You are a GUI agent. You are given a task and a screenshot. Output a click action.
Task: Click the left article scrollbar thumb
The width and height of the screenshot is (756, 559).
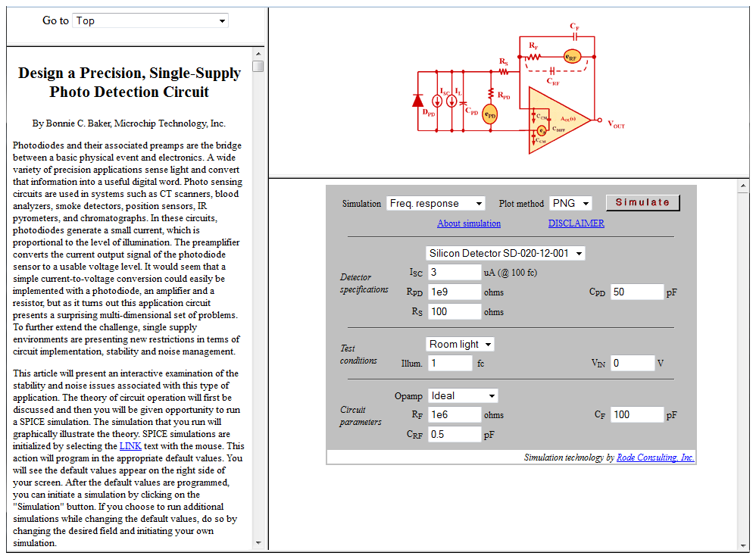(258, 67)
